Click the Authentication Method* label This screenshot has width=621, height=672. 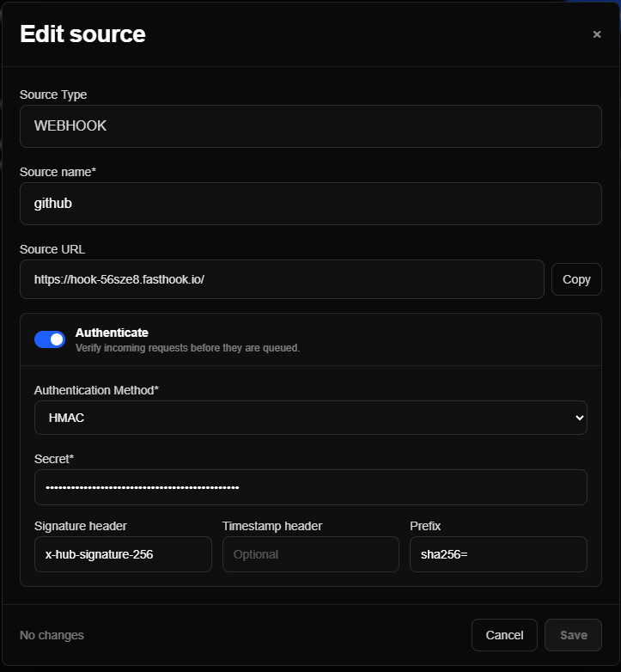(x=96, y=390)
